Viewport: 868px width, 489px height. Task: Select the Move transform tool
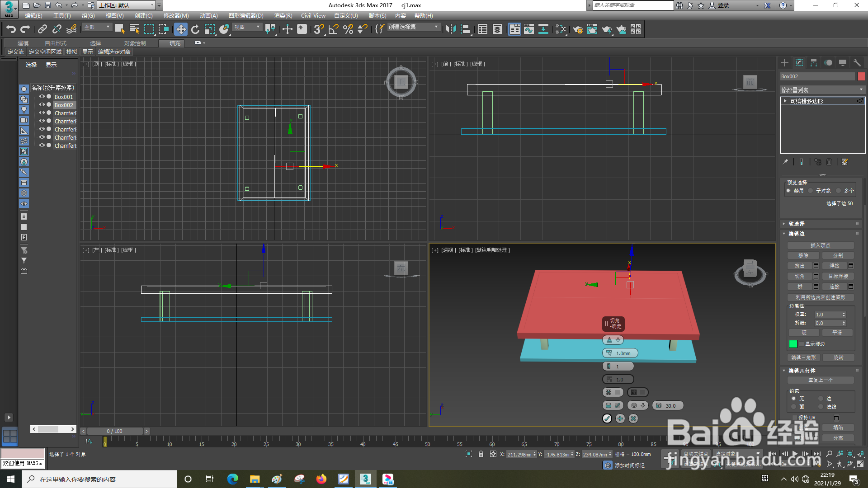point(181,29)
